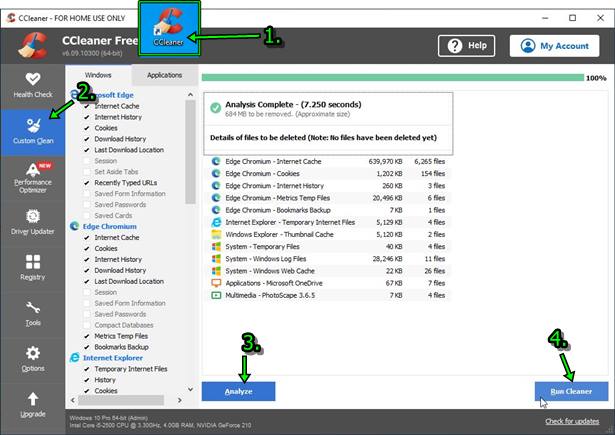Enable the Set Aside Tabs checkbox
Viewport: 615px width, 435px height.
pyautogui.click(x=87, y=172)
